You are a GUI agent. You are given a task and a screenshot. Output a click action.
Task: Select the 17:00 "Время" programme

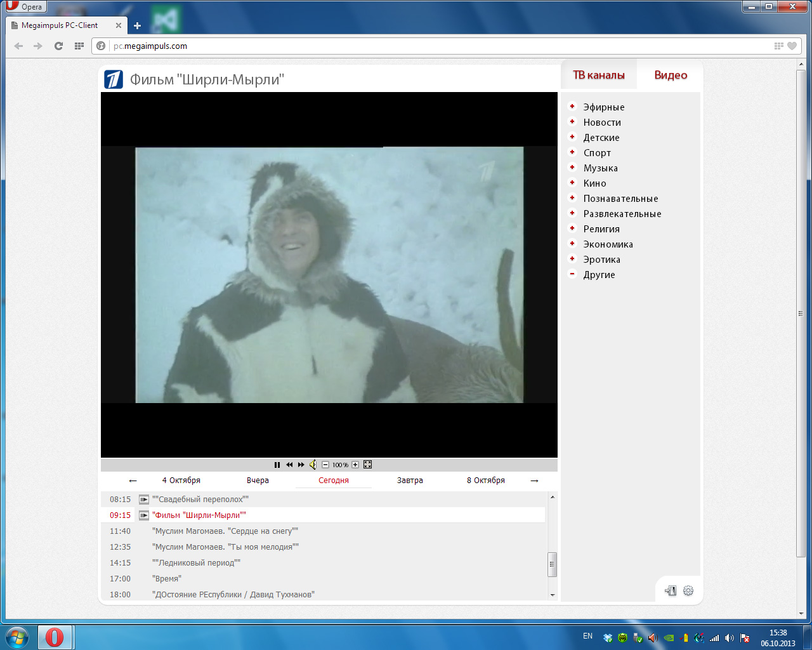323,579
